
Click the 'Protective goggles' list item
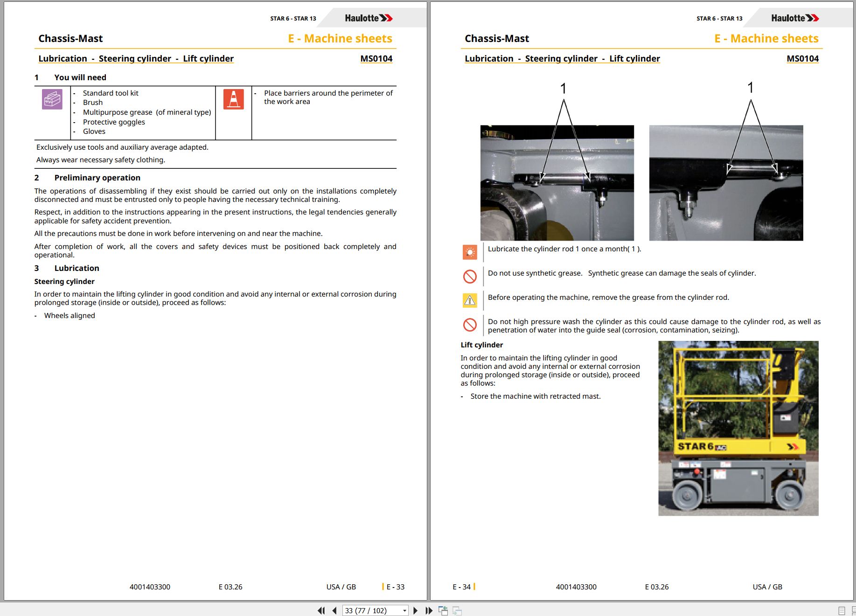pos(114,122)
